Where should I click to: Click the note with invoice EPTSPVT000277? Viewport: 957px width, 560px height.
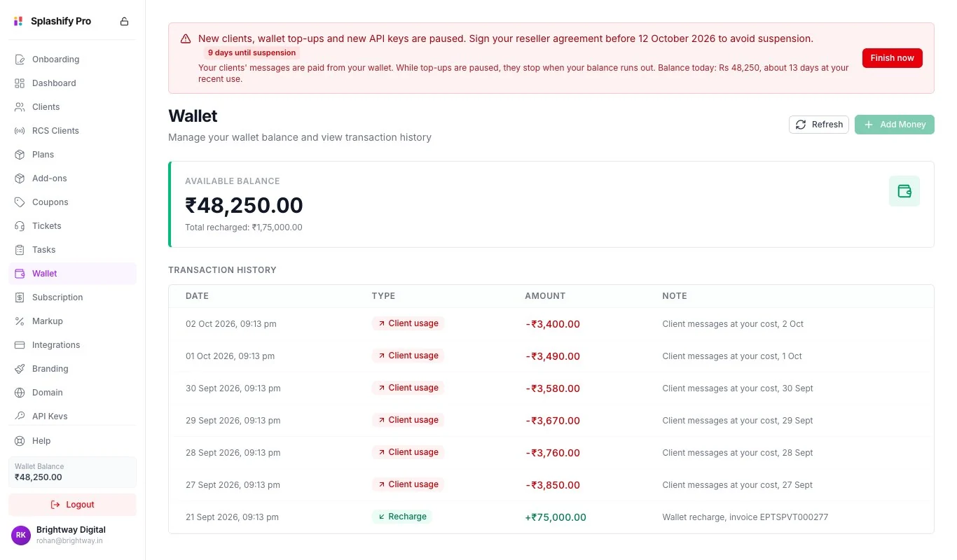pos(745,517)
